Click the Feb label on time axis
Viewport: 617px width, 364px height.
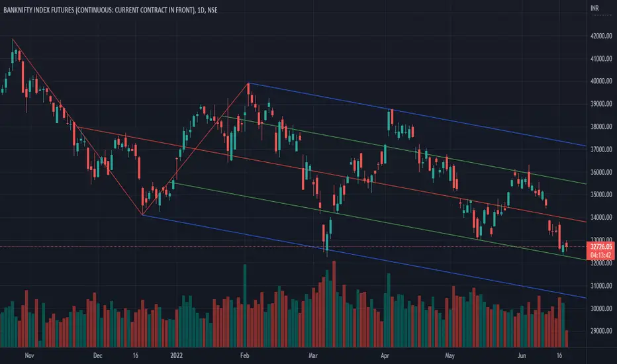coord(245,356)
